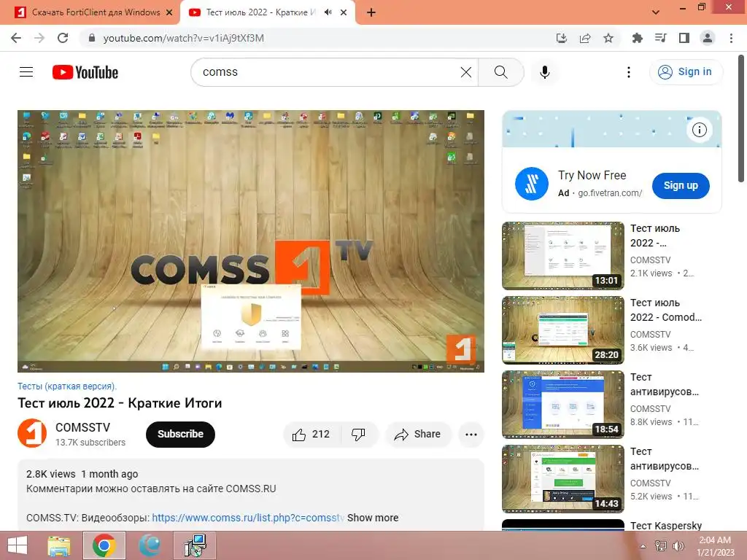The height and width of the screenshot is (560, 747).
Task: Open the media control icon in toolbar
Action: [x=660, y=38]
